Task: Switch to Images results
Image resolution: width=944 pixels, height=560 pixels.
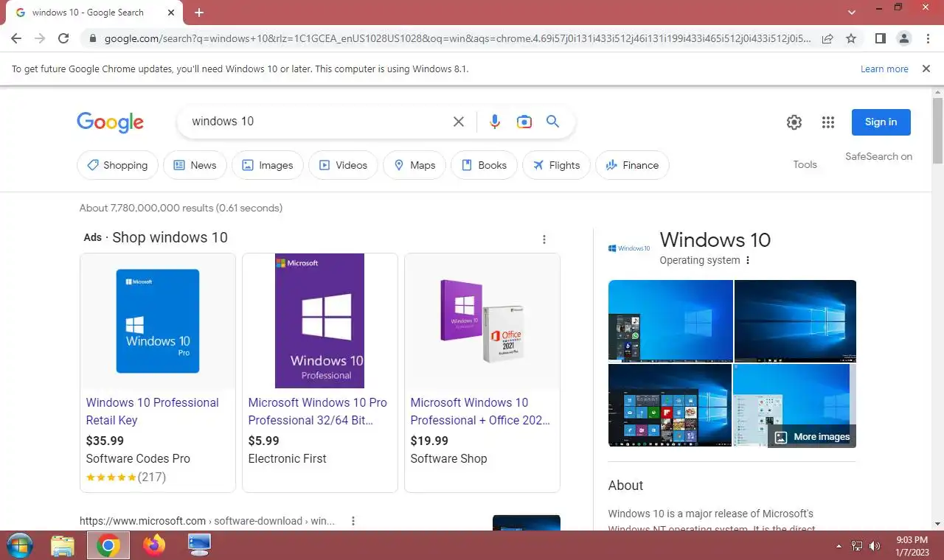Action: [x=268, y=165]
